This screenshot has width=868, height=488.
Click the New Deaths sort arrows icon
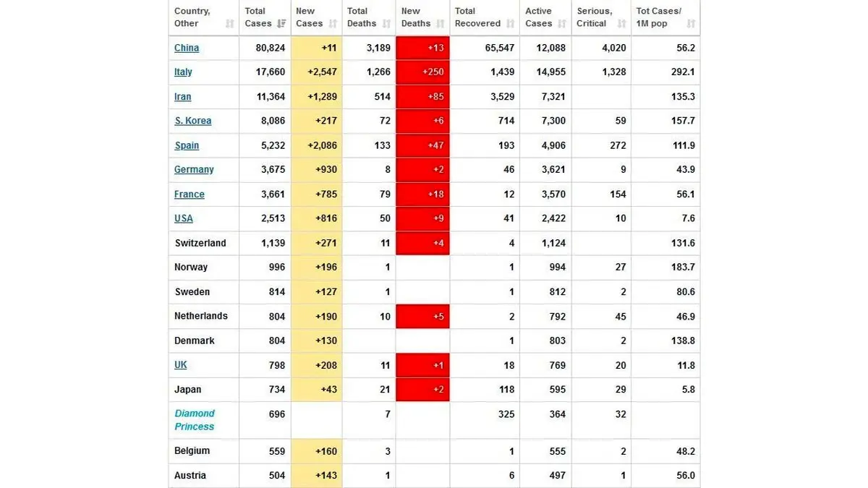click(x=440, y=24)
